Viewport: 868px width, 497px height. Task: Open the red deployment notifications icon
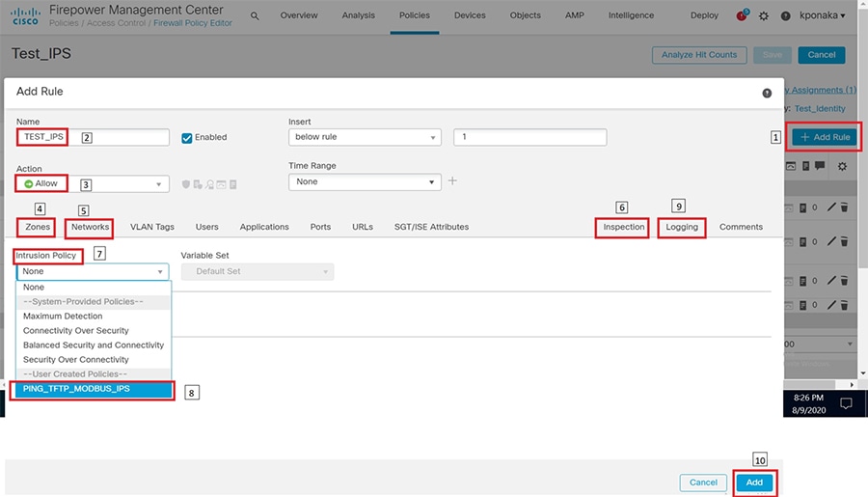pos(742,15)
